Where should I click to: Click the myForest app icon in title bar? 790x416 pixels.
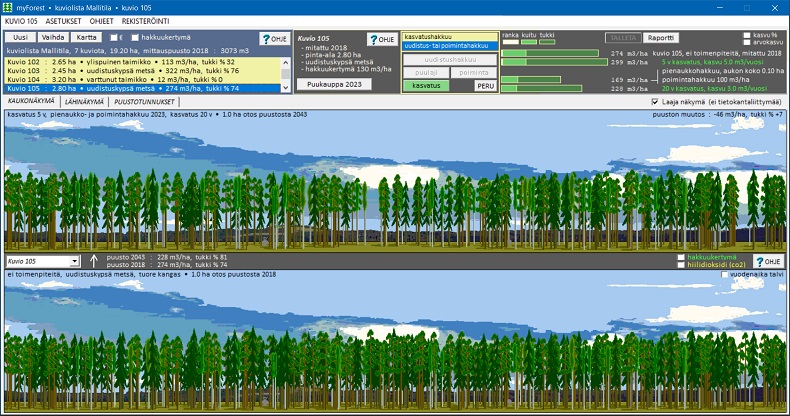(8, 7)
